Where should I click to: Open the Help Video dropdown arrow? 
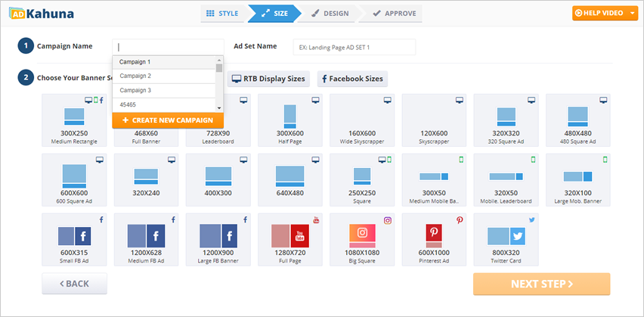[632, 13]
